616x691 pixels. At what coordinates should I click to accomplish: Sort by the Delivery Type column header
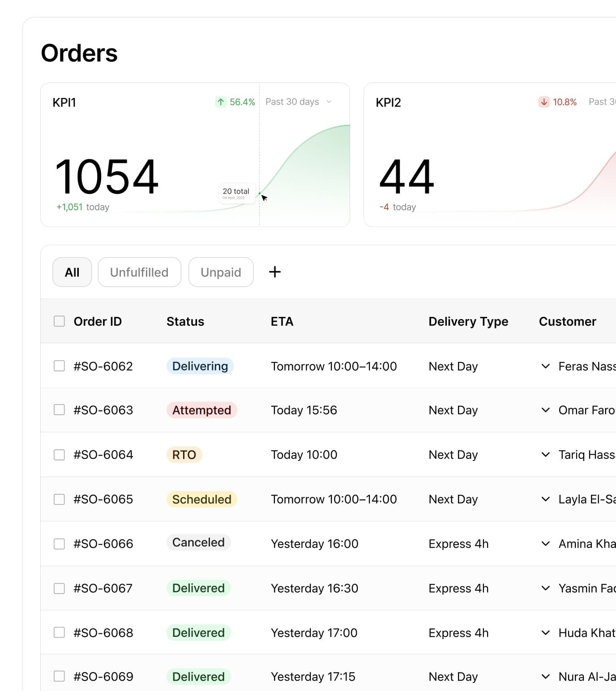tap(468, 321)
